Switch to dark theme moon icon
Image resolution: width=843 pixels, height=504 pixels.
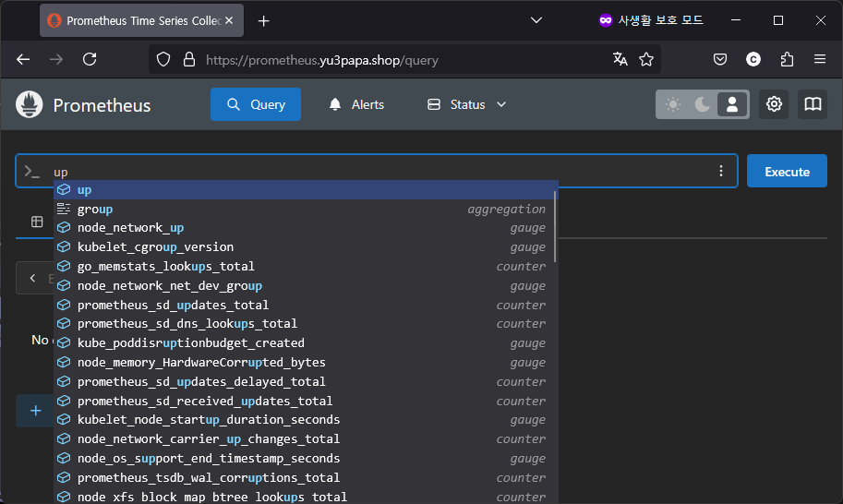click(x=702, y=104)
